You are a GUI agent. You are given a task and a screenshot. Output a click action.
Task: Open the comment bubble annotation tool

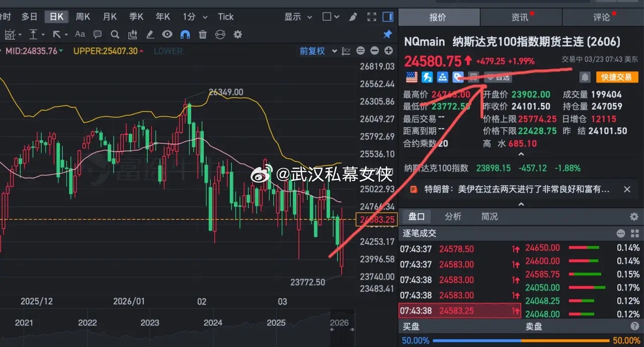[x=97, y=34]
